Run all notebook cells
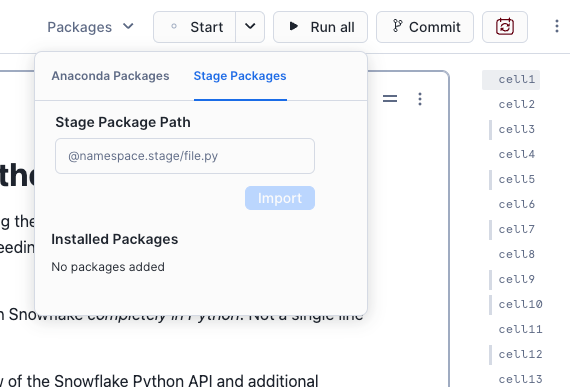This screenshot has height=387, width=570. (320, 27)
